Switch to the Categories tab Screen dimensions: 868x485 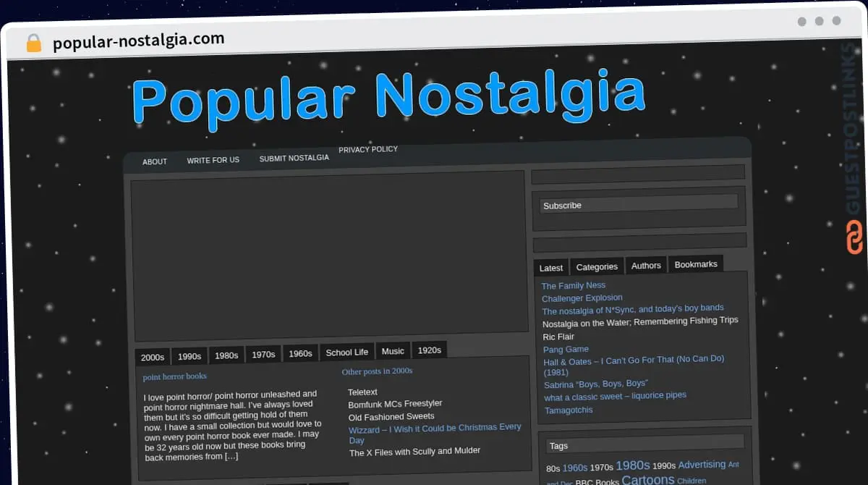pos(597,266)
